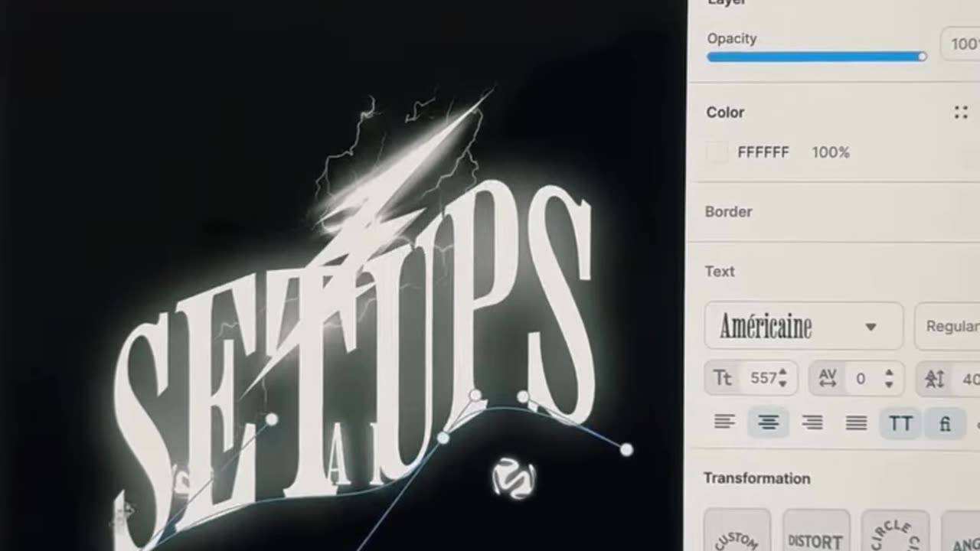Click the Transformation section heading
The height and width of the screenshot is (551, 980).
click(756, 478)
